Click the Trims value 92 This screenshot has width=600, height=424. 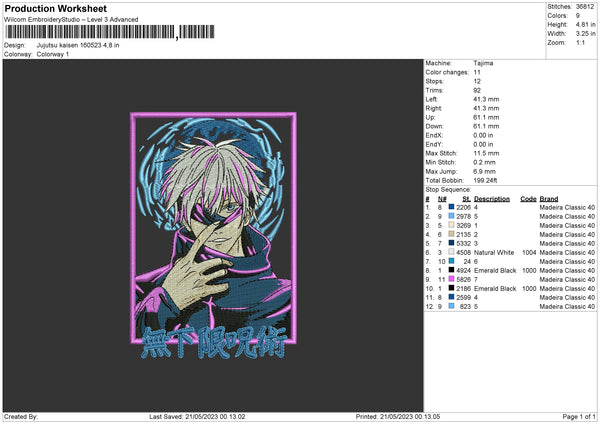click(477, 90)
